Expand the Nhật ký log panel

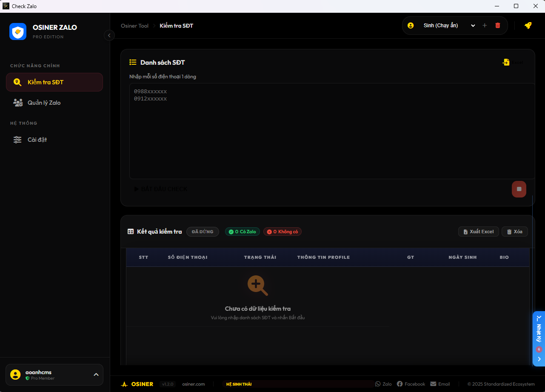pos(539,338)
